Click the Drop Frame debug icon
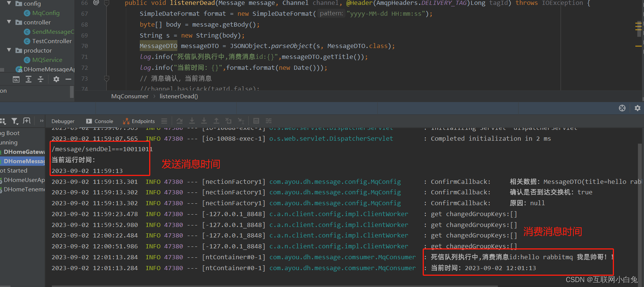Screen dimensions: 644x287 pos(228,121)
